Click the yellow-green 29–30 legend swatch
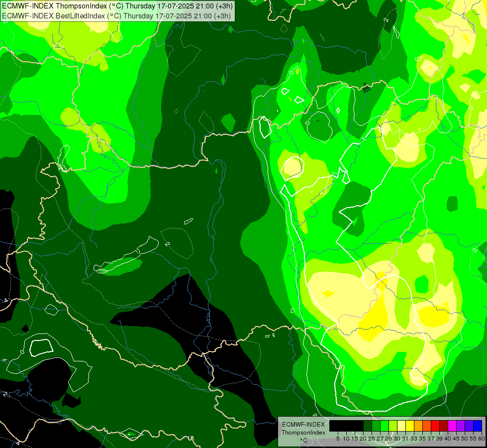Viewport: 487px width, 448px height. click(x=393, y=426)
